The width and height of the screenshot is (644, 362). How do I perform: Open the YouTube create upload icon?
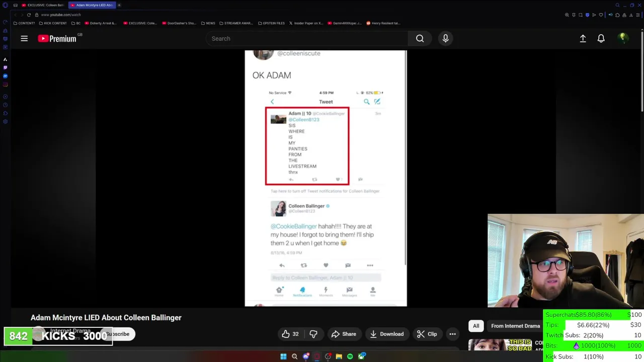(x=583, y=38)
